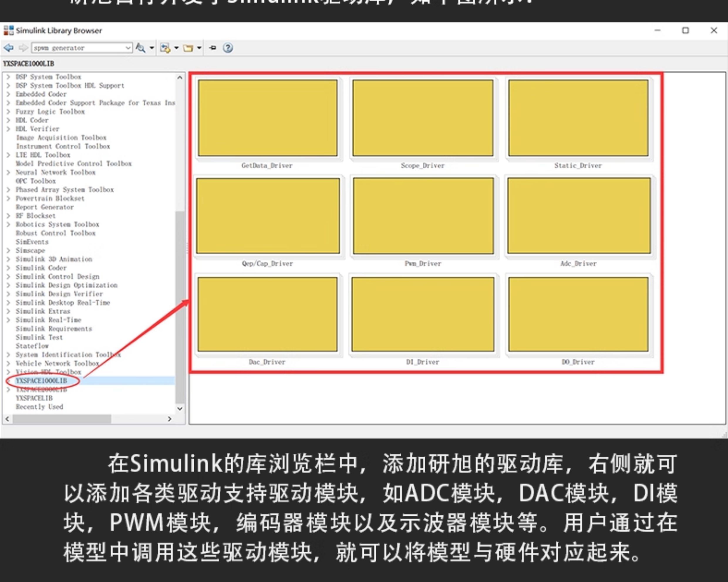The width and height of the screenshot is (728, 582).
Task: Click the Adc_Driver yellow block
Action: [x=579, y=216]
